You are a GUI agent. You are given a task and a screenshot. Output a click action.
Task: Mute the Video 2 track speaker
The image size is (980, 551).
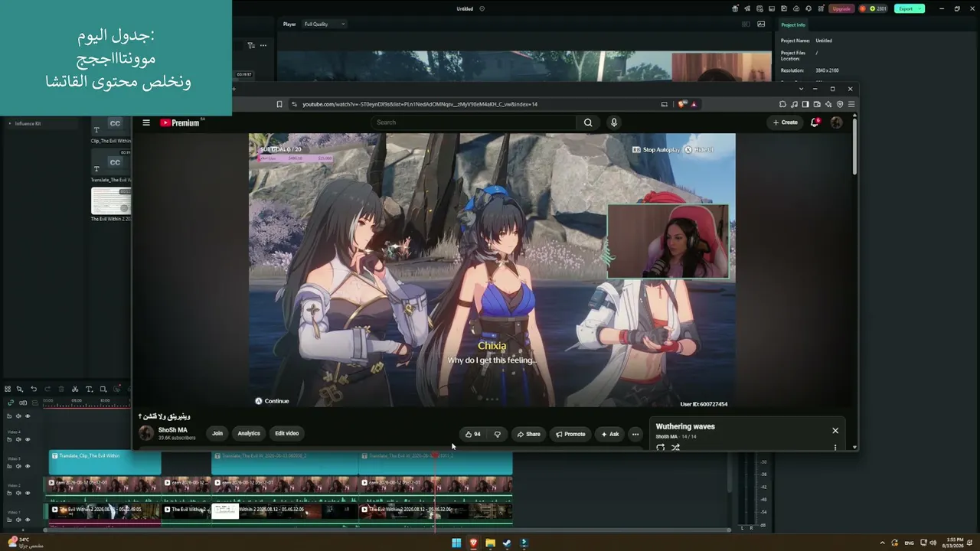[x=18, y=493]
